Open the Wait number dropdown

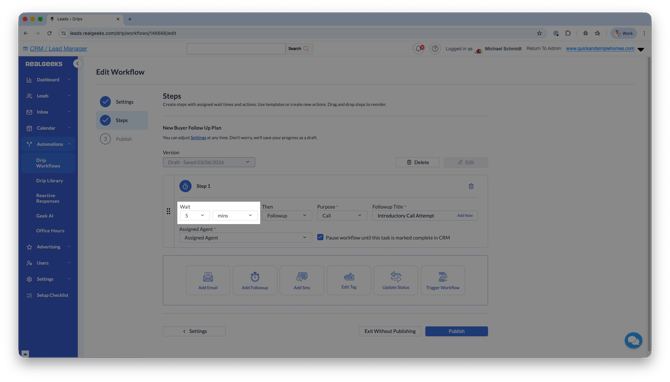[x=194, y=216]
